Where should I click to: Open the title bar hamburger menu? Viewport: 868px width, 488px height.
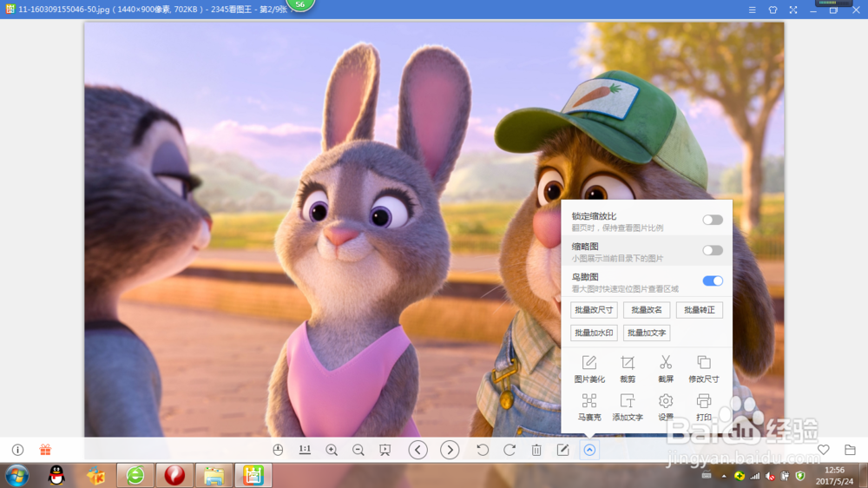tap(753, 10)
